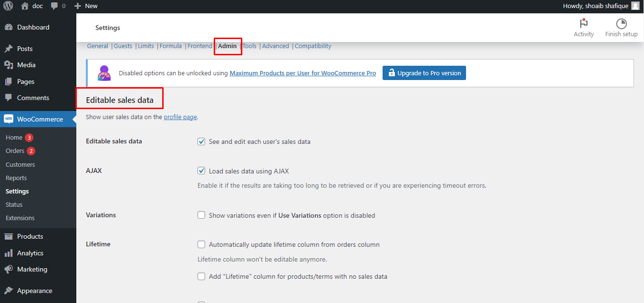Screen dimensions: 644x303
Task: Click the Appearance menu label
Action: pos(35,291)
